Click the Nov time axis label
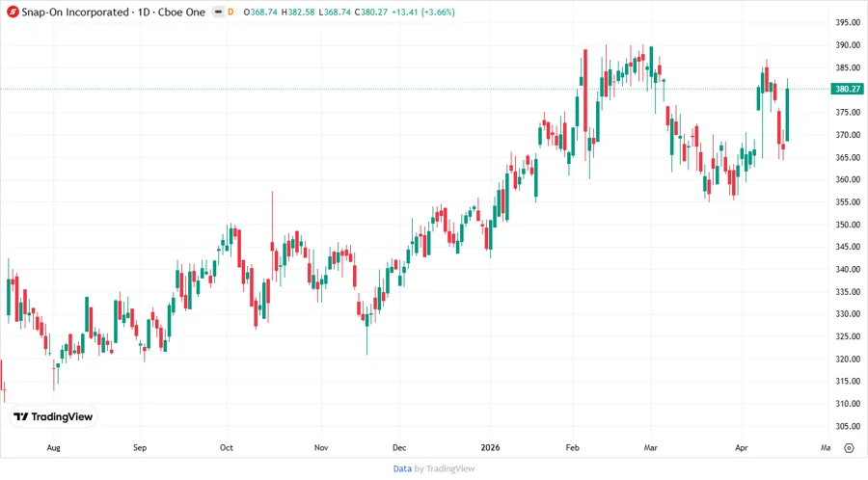The image size is (868, 480). 321,447
